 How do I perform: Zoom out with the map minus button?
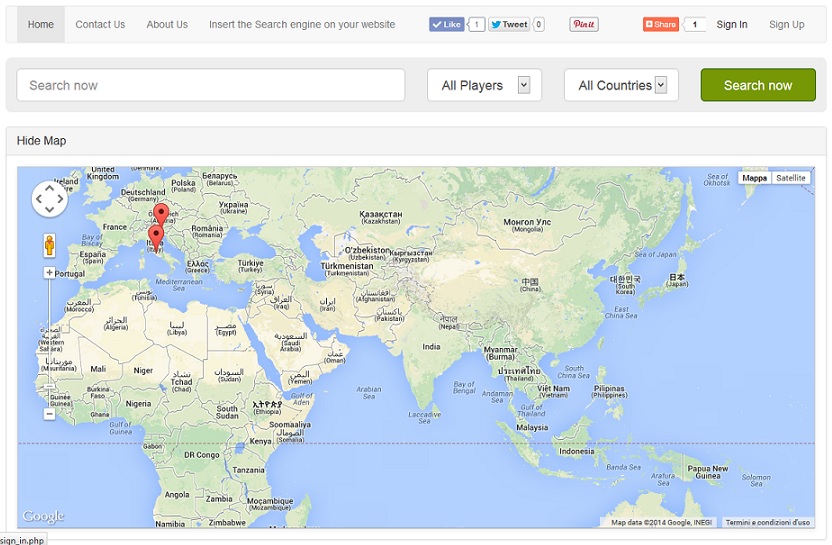click(x=49, y=414)
